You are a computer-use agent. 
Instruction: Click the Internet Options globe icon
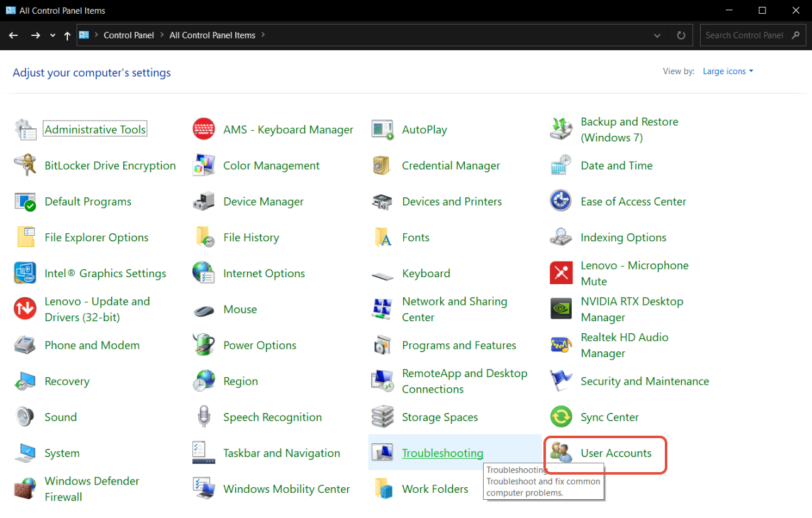pyautogui.click(x=204, y=273)
